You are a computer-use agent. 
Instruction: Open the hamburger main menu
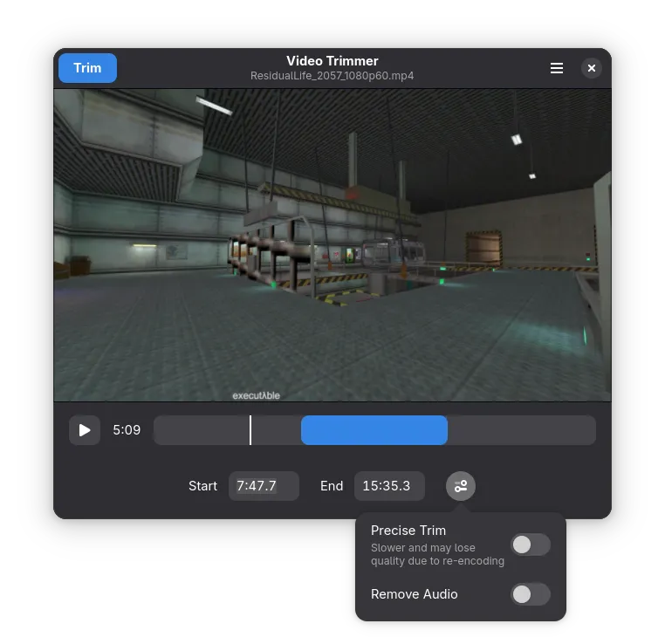tap(557, 68)
